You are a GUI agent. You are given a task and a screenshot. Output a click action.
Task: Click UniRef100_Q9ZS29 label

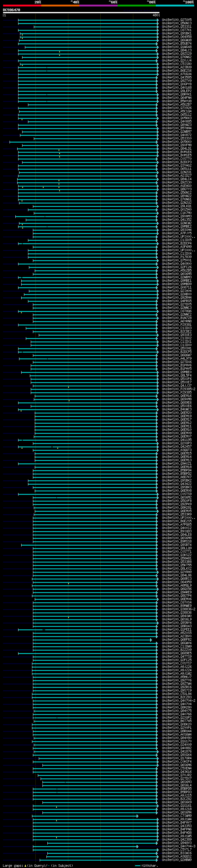(176, 54)
